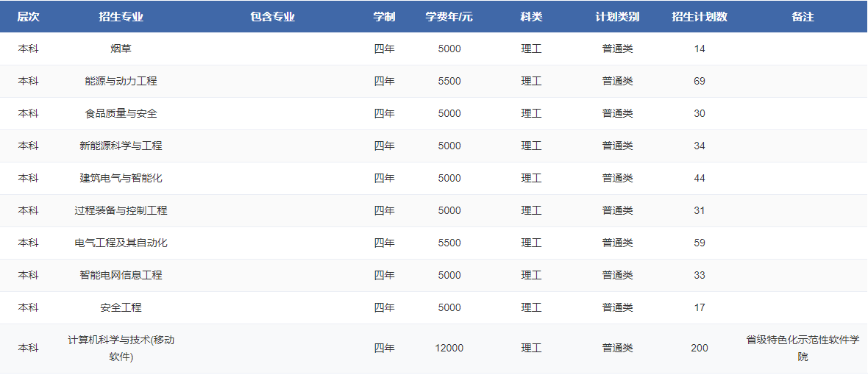Click the enrollment count 69 cell
The width and height of the screenshot is (868, 375).
(x=699, y=82)
